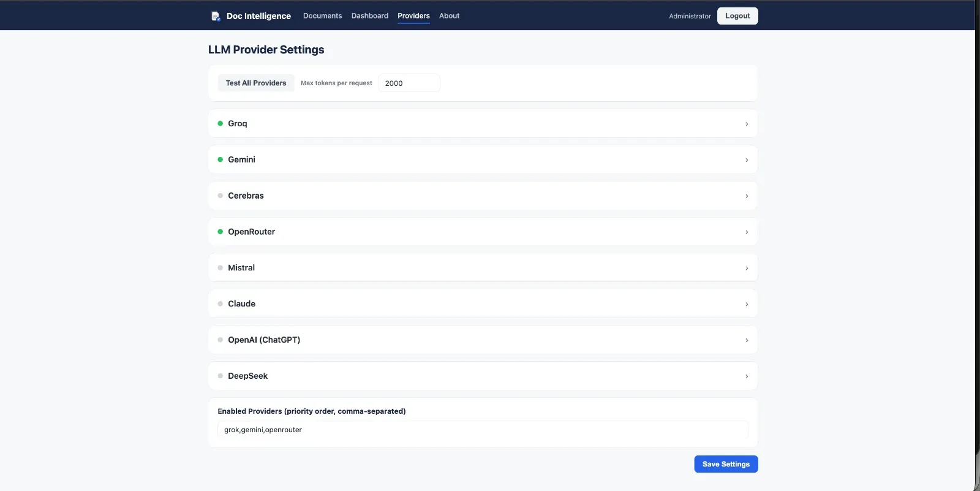Click the Save Settings button
The height and width of the screenshot is (491, 980).
click(x=726, y=464)
